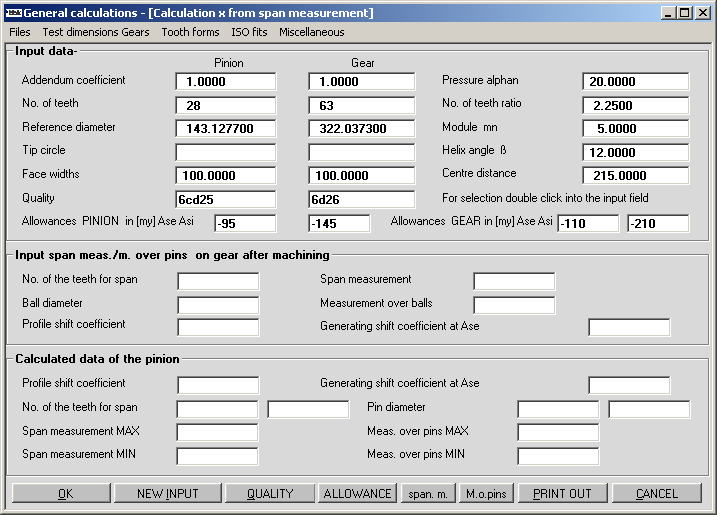The width and height of the screenshot is (717, 515).
Task: Click the M.o.pins button
Action: (x=485, y=493)
